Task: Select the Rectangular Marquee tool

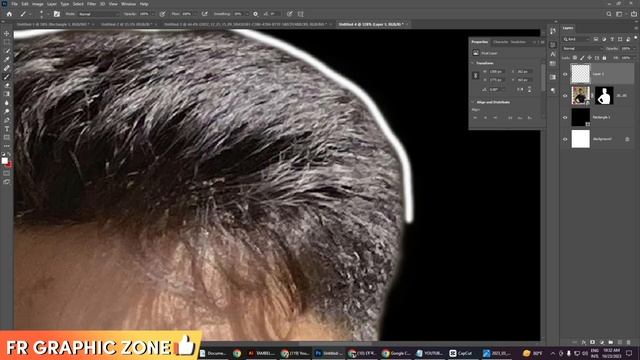Action: [x=7, y=42]
